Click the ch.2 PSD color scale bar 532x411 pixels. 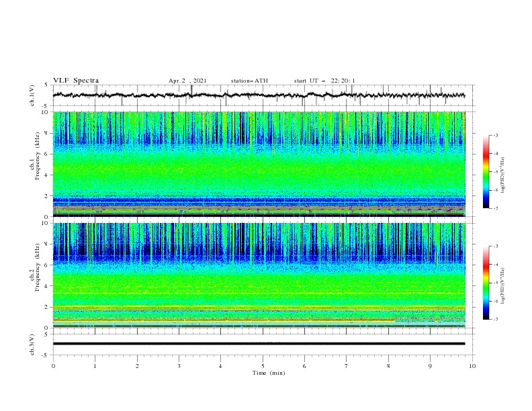pyautogui.click(x=486, y=283)
